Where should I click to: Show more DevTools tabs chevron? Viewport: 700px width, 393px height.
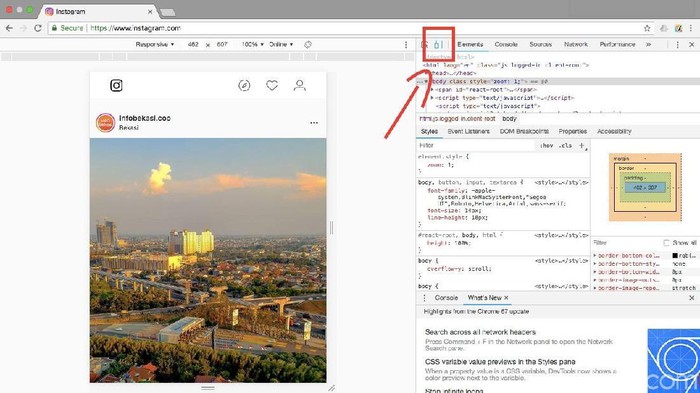click(x=648, y=44)
